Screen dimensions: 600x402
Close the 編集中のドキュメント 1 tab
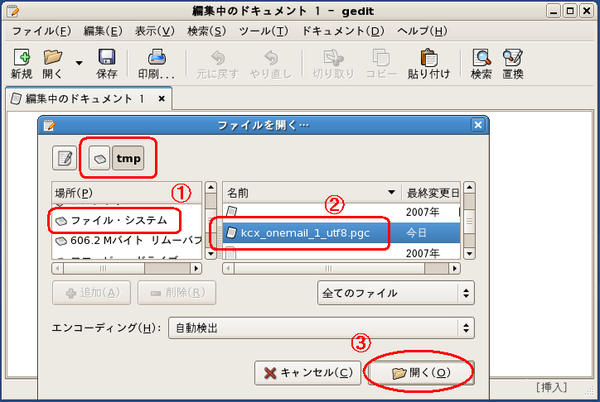coord(162,99)
